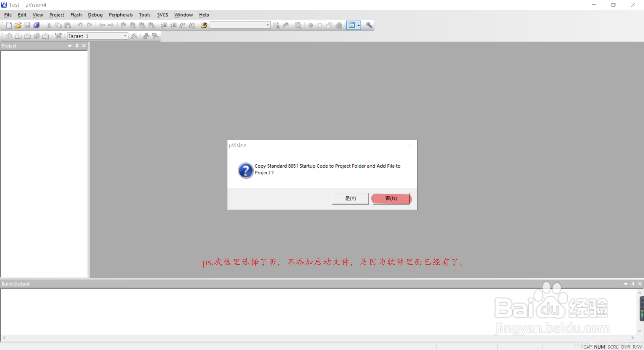This screenshot has height=350, width=644.
Task: Insert breakpoint filled circle icon
Action: [311, 25]
